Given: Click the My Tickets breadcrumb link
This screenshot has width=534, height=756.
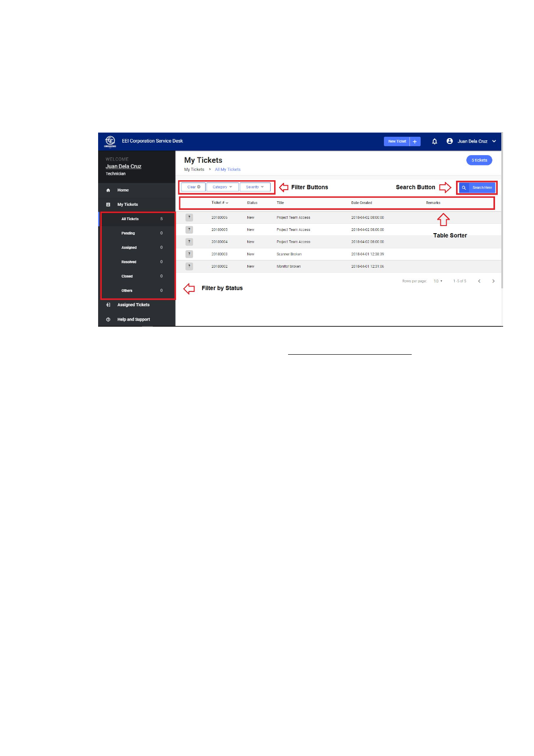Looking at the screenshot, I should point(194,169).
